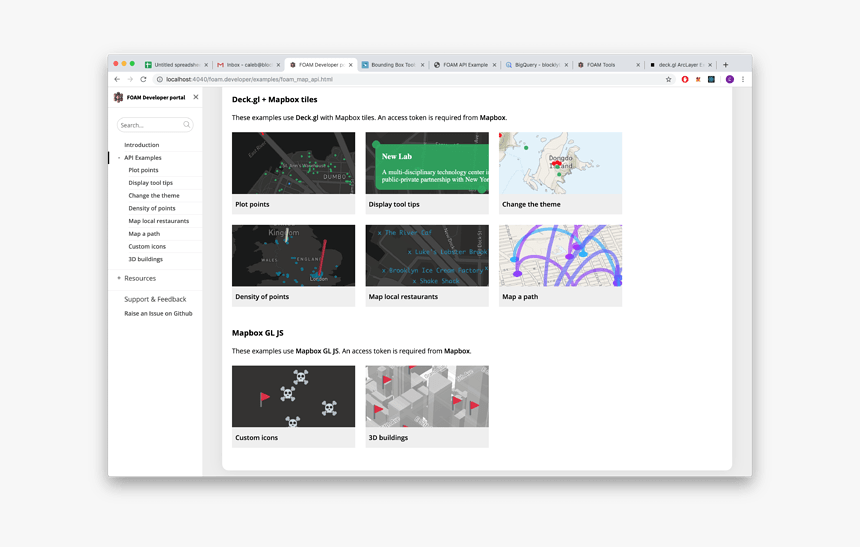Open Map local restaurants in the sidebar
The height and width of the screenshot is (547, 860).
pyautogui.click(x=159, y=221)
